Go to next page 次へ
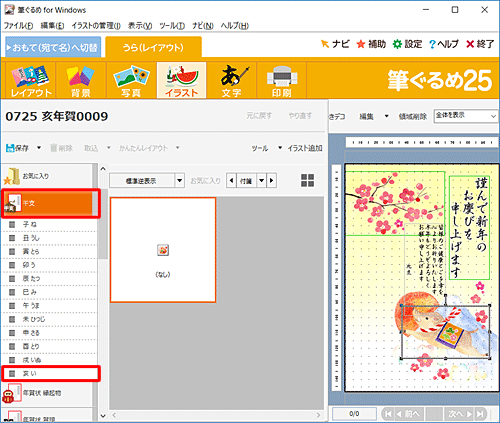Image resolution: width=500 pixels, height=423 pixels. (x=459, y=414)
